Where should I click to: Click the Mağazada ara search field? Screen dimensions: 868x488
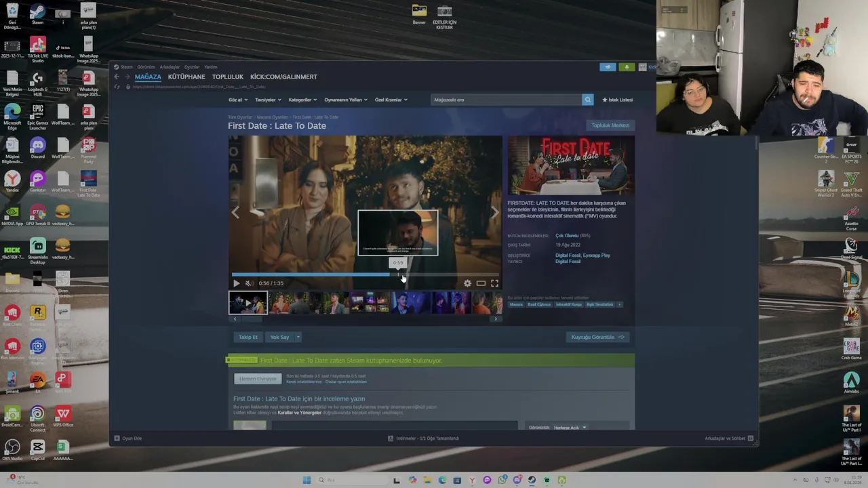pos(507,100)
